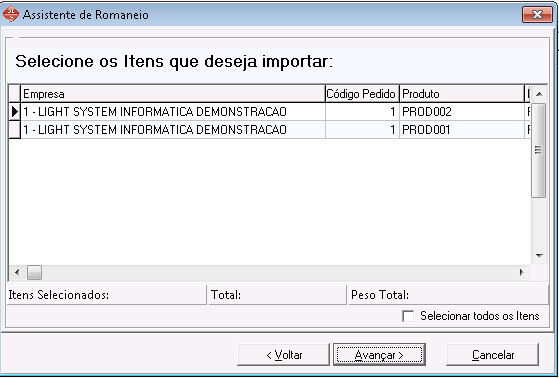Click the vertical scrollbar thumb
This screenshot has height=378, width=559.
[539, 150]
